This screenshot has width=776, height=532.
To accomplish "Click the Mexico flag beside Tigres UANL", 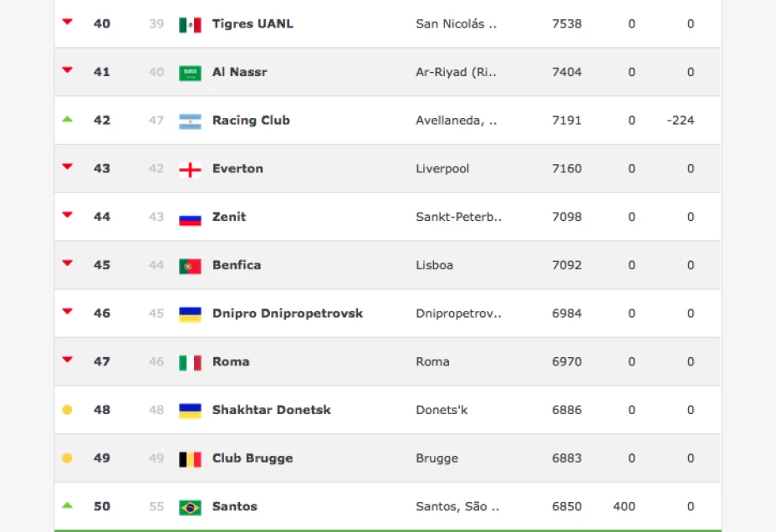I will click(x=190, y=25).
